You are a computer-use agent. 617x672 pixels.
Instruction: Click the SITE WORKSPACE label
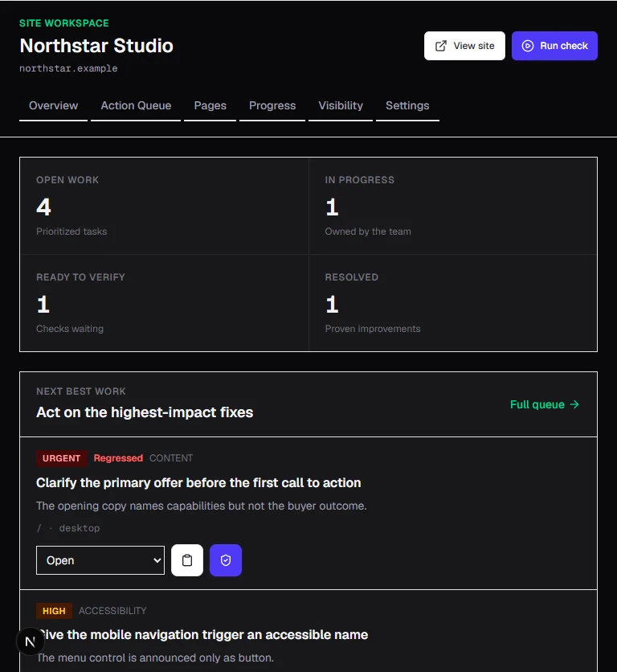[x=64, y=23]
